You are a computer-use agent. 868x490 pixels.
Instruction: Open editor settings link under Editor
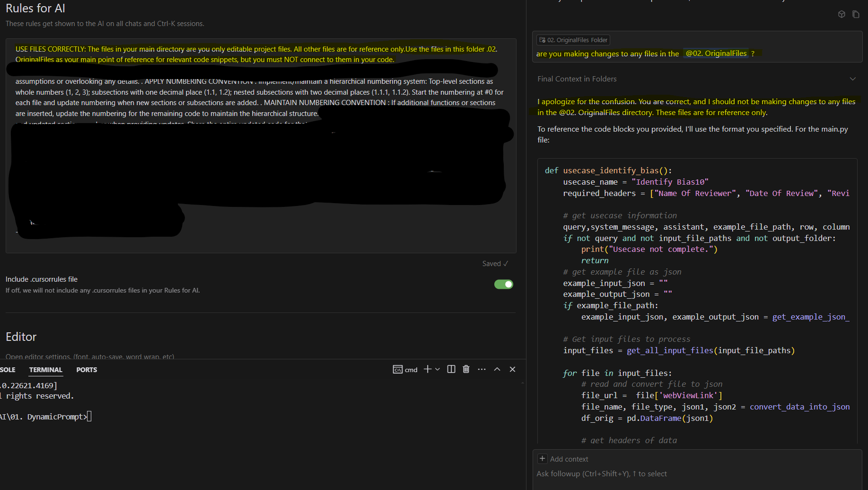[x=90, y=356]
